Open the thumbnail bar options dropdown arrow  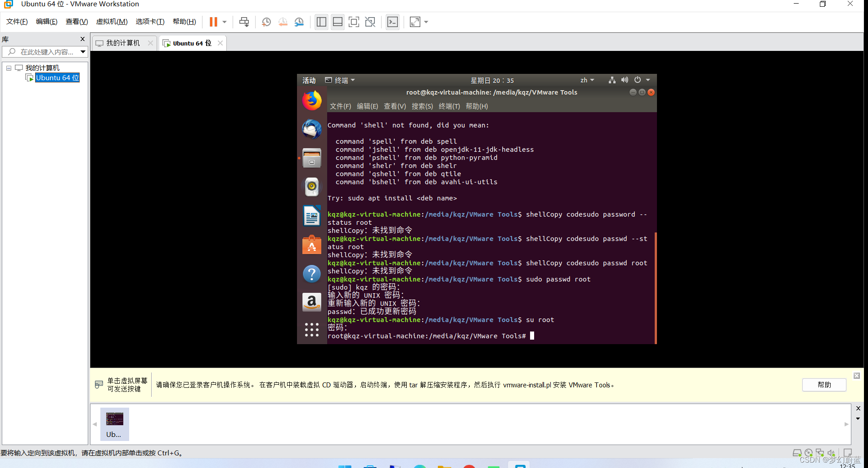pos(858,418)
